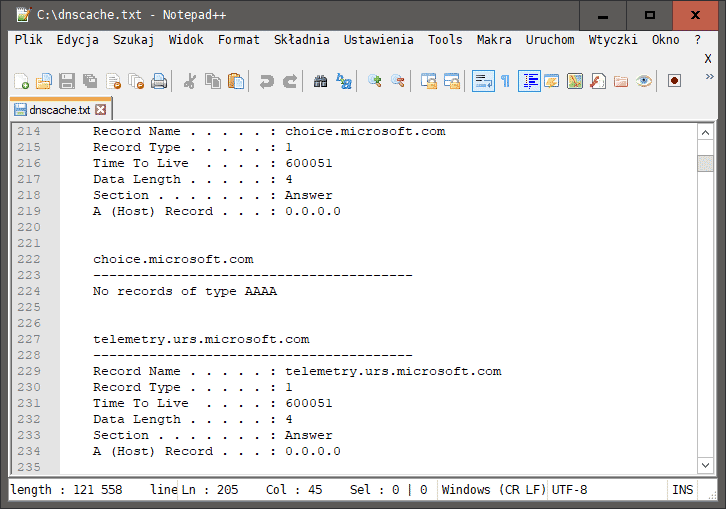Open Find with the binoculars icon
Screen dimensions: 726x509
[320, 81]
